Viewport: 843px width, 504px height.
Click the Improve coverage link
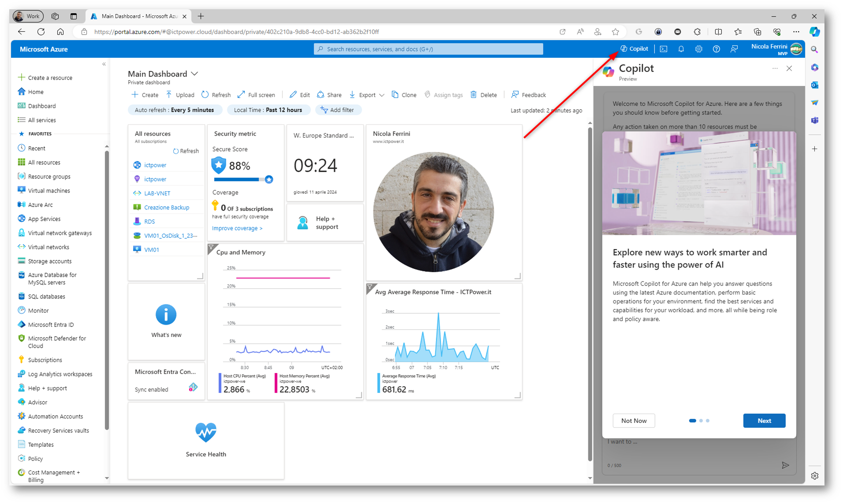[237, 228]
